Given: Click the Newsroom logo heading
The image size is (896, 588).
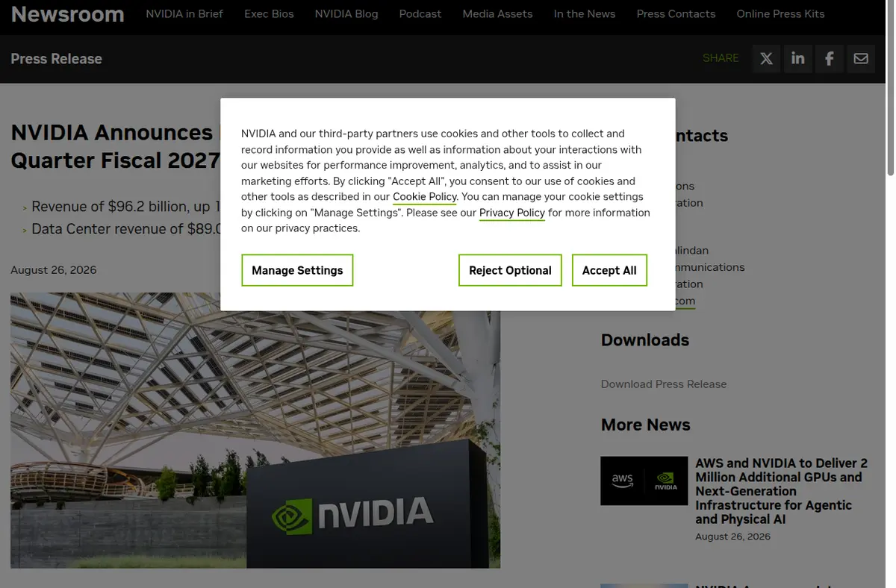Looking at the screenshot, I should coord(67,13).
